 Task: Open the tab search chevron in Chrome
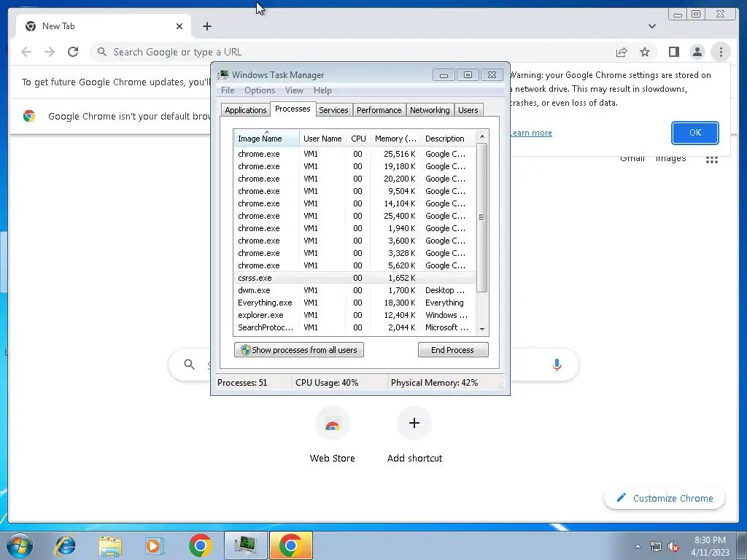[x=651, y=26]
